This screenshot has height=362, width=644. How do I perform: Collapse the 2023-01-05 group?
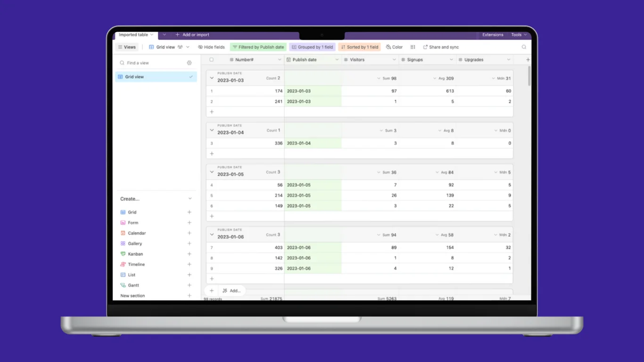(x=211, y=172)
